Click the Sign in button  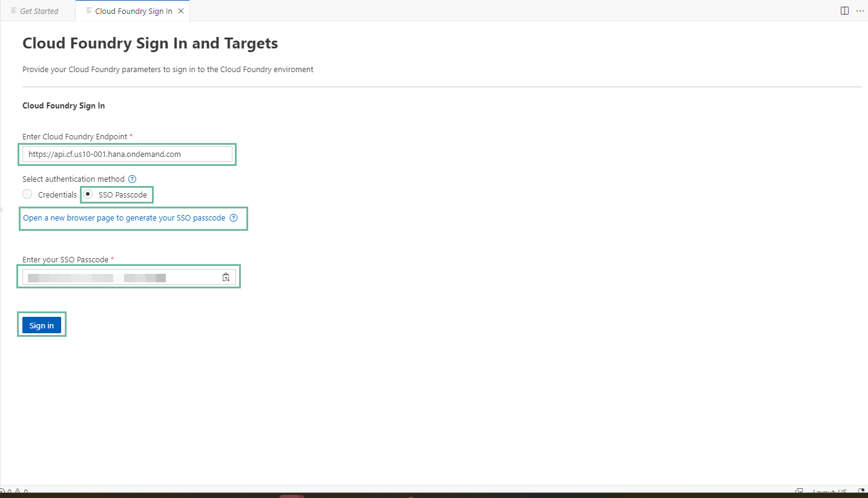click(x=42, y=325)
